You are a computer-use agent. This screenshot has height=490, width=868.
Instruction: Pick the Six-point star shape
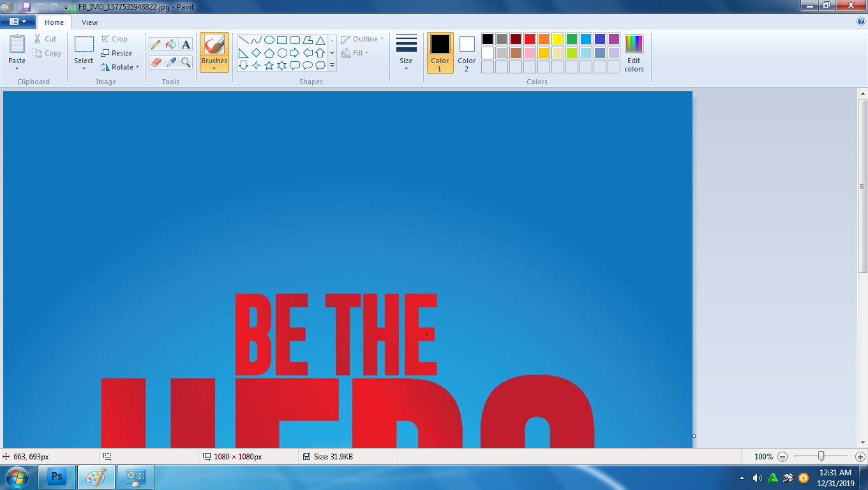click(x=281, y=65)
